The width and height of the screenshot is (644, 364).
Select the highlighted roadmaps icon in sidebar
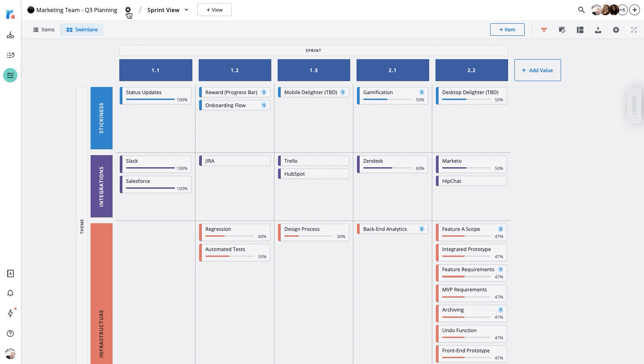pos(10,75)
